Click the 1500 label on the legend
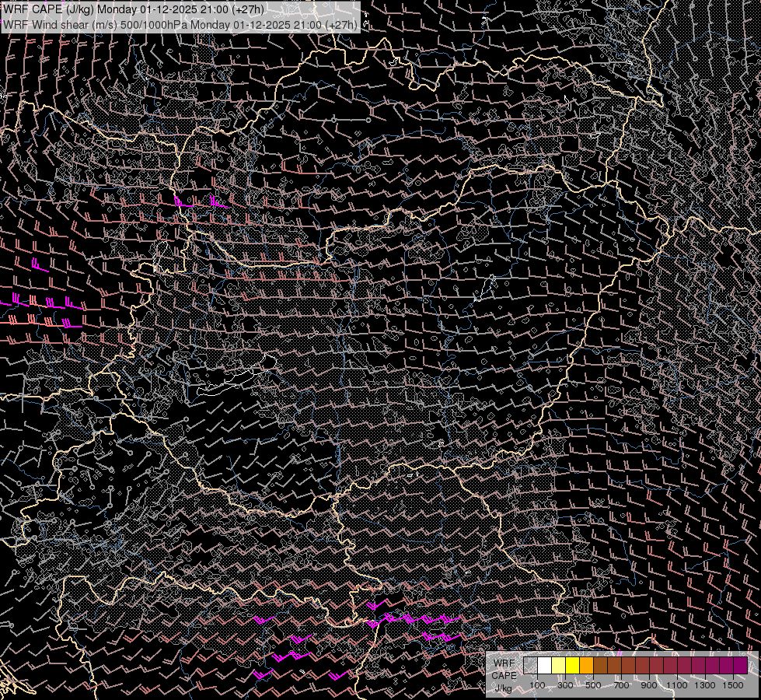This screenshot has height=700, width=761. tap(733, 685)
